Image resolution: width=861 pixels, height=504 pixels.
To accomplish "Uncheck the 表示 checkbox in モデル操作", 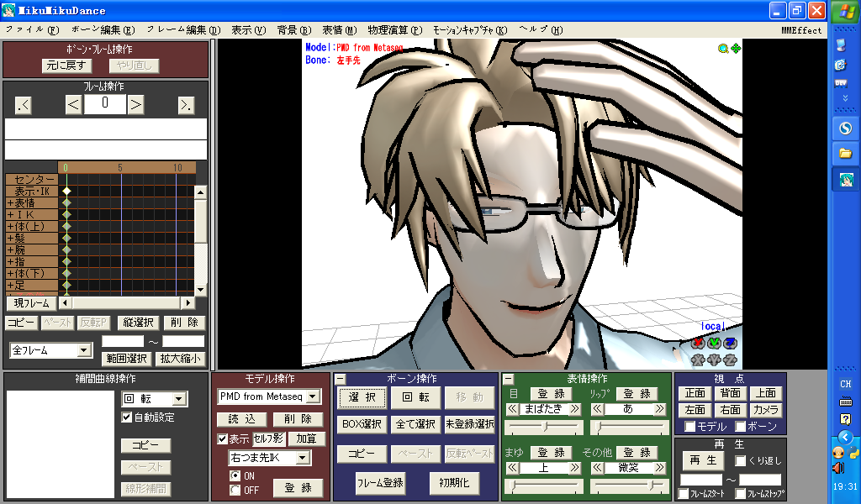I will coord(222,438).
